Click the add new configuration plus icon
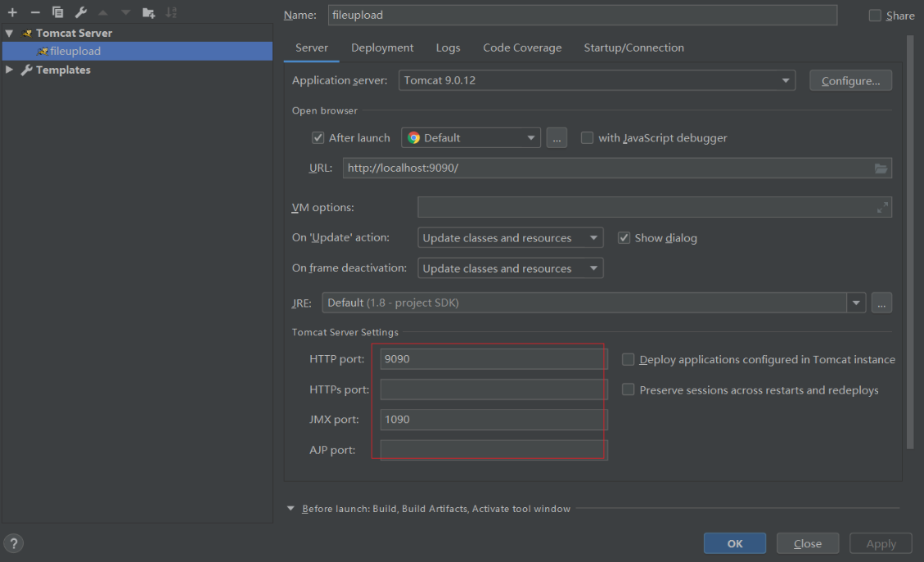The image size is (924, 562). pyautogui.click(x=12, y=12)
